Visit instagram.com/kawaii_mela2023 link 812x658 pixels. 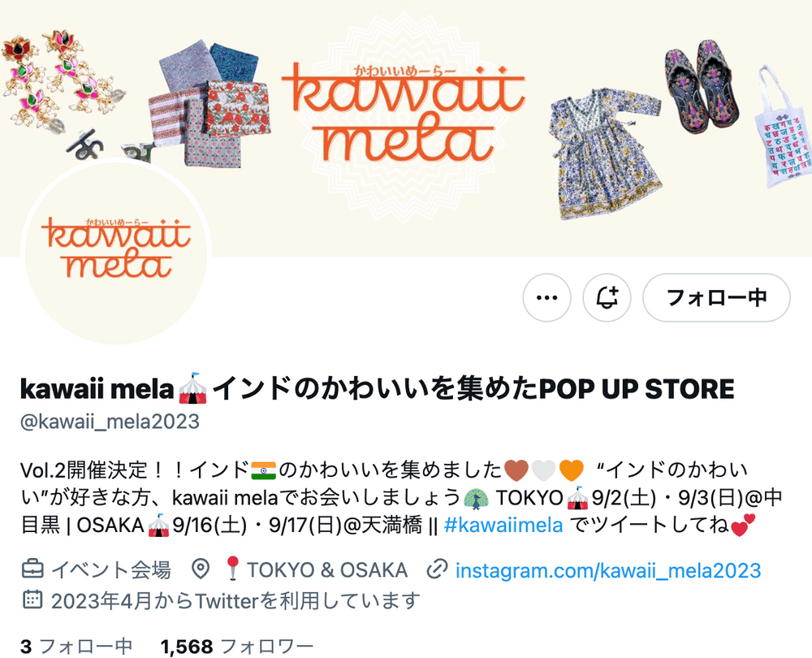pos(608,570)
